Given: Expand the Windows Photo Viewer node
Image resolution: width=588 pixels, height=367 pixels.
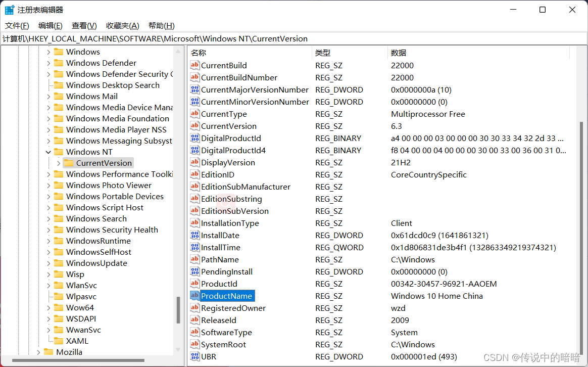Looking at the screenshot, I should coord(48,186).
